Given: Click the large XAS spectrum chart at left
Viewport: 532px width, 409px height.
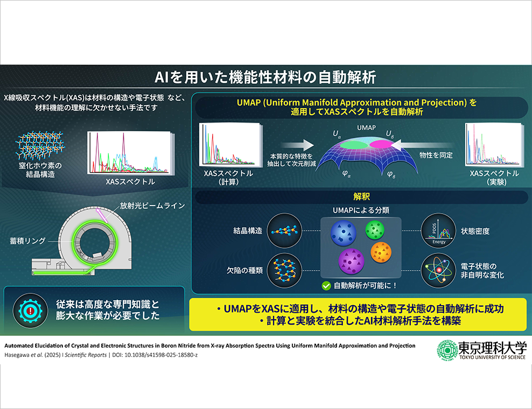Looking at the screenshot, I should point(129,151).
